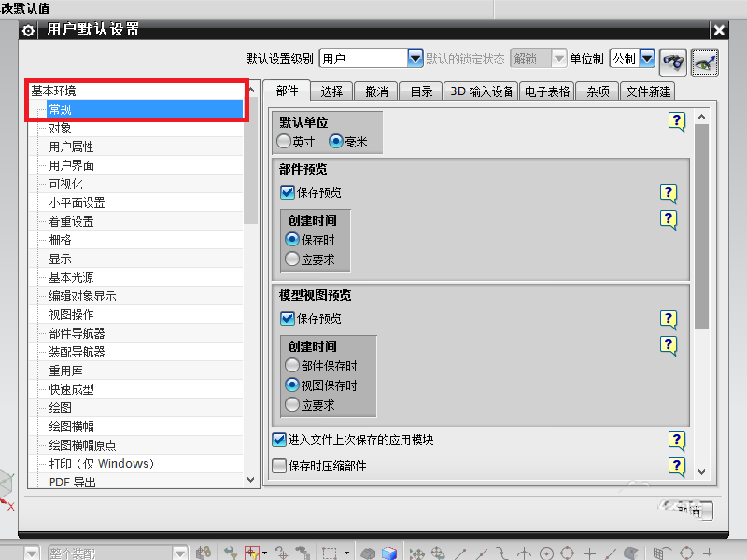Select the 英寸 radio button under 默认单位
Image resolution: width=747 pixels, height=560 pixels.
pyautogui.click(x=283, y=141)
